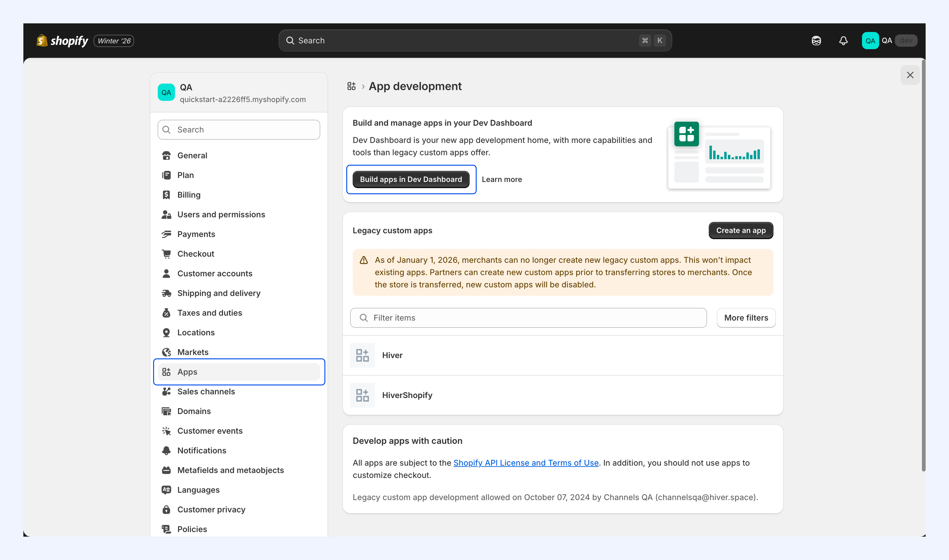Close the settings panel with the X button
Image resolution: width=949 pixels, height=560 pixels.
point(910,75)
